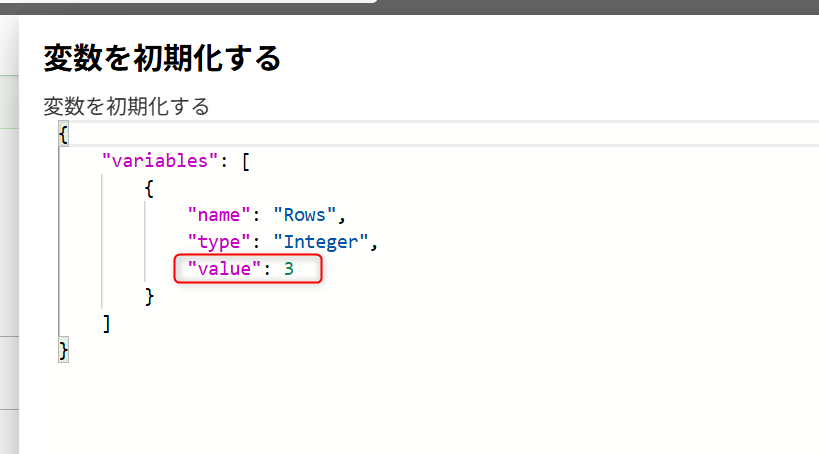
Task: Select the "Integer" string value
Action: (x=321, y=242)
